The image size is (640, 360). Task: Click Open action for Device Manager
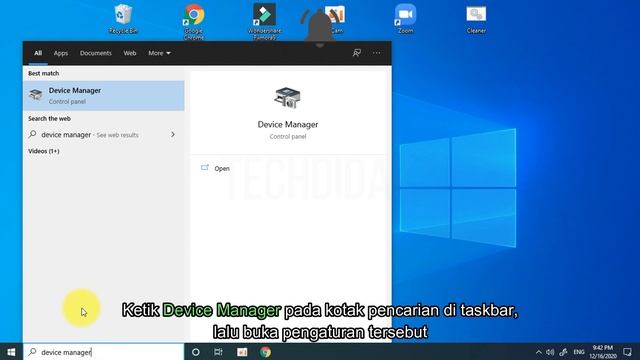point(222,169)
